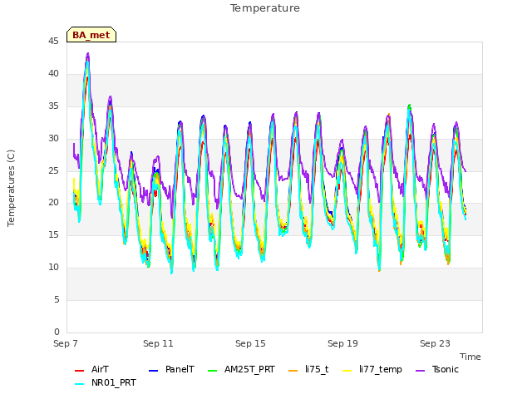Image resolution: width=532 pixels, height=399 pixels.
Task: Select the AM25T_PRT legend entry
Action: click(241, 369)
